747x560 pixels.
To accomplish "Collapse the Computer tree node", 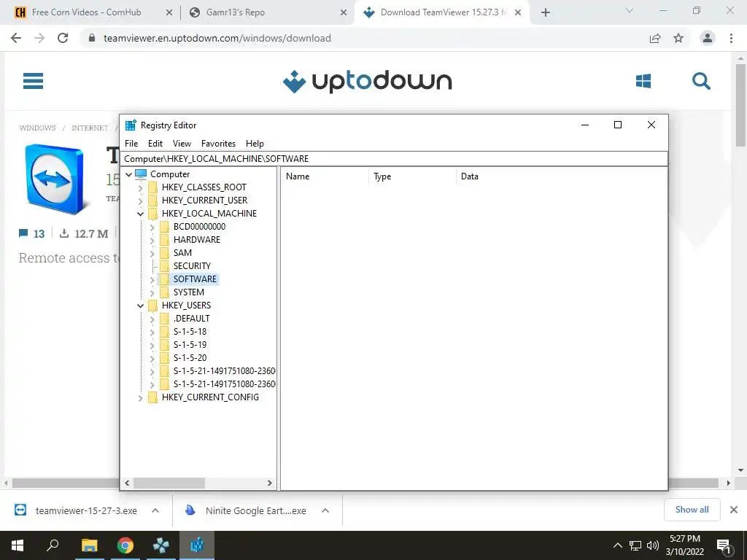I will pyautogui.click(x=128, y=175).
